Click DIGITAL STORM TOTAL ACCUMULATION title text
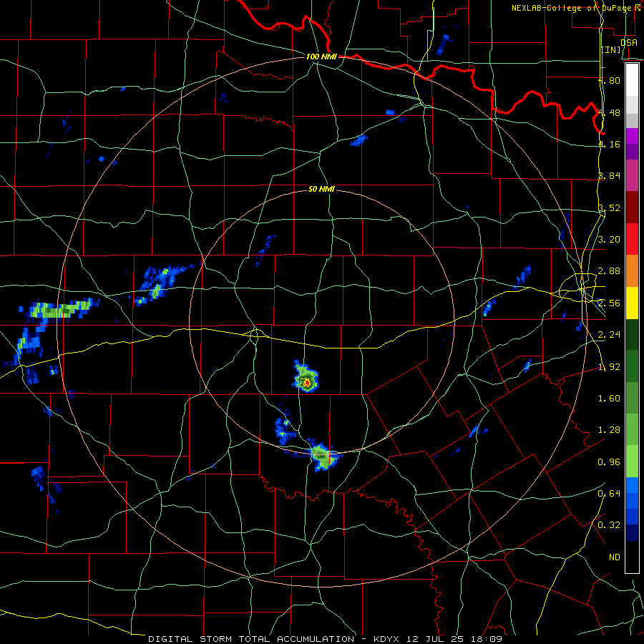644x644 pixels. tap(251, 639)
